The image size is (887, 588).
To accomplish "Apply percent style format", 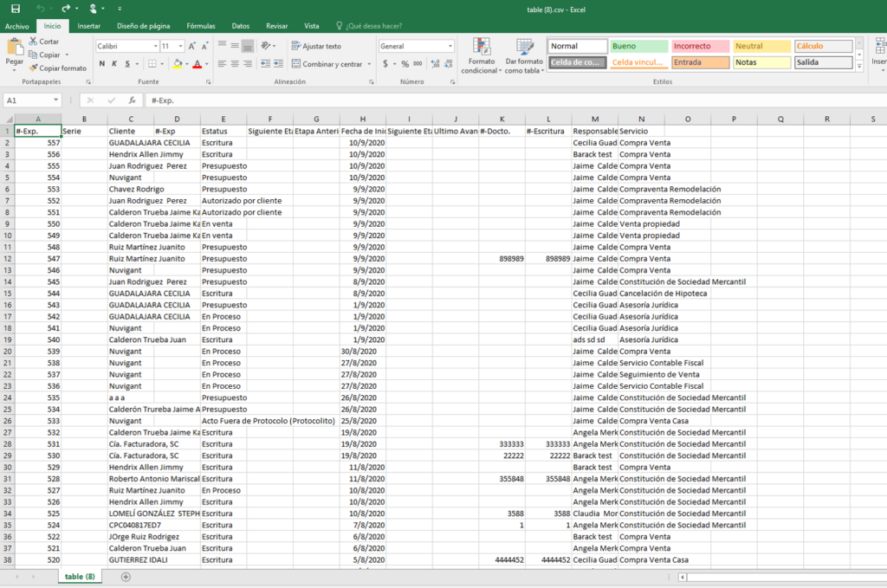I will click(x=405, y=64).
